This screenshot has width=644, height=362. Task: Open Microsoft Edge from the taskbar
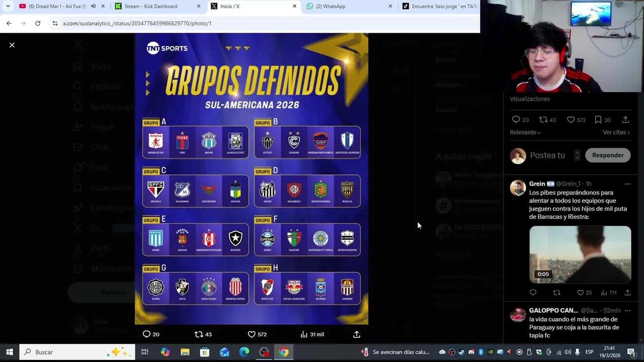tap(244, 352)
